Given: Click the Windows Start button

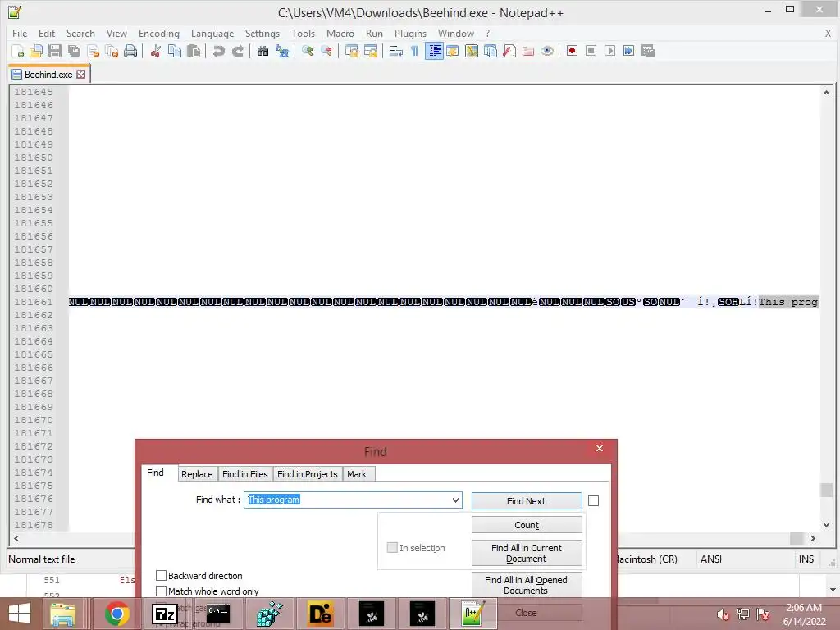Looking at the screenshot, I should point(20,614).
